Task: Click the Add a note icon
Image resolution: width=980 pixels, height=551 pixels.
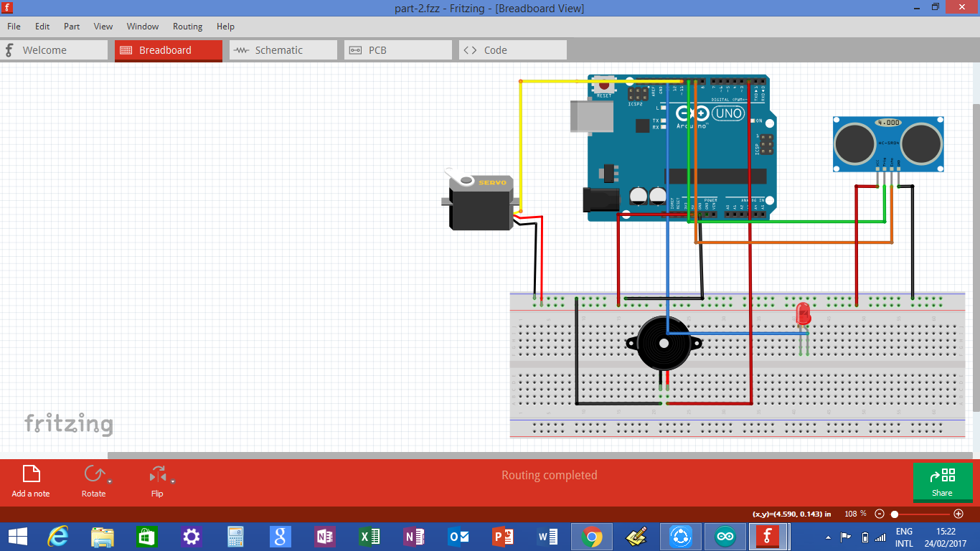Action: (30, 474)
